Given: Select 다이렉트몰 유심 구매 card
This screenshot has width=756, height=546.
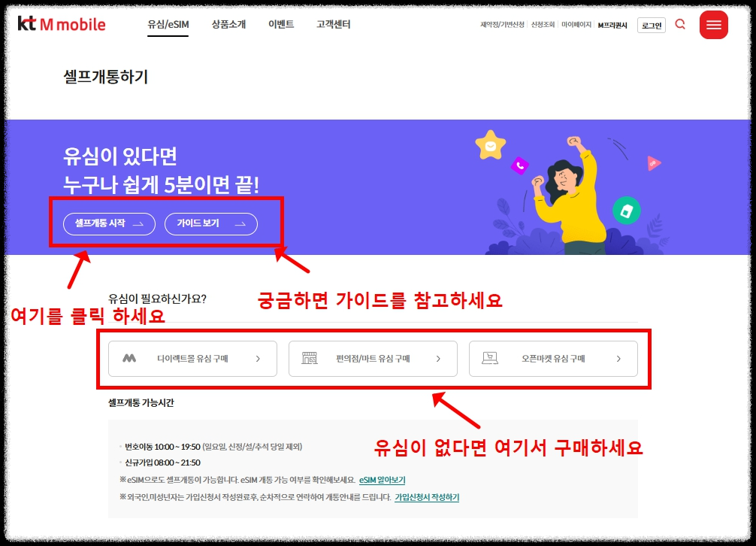Looking at the screenshot, I should pyautogui.click(x=193, y=359).
